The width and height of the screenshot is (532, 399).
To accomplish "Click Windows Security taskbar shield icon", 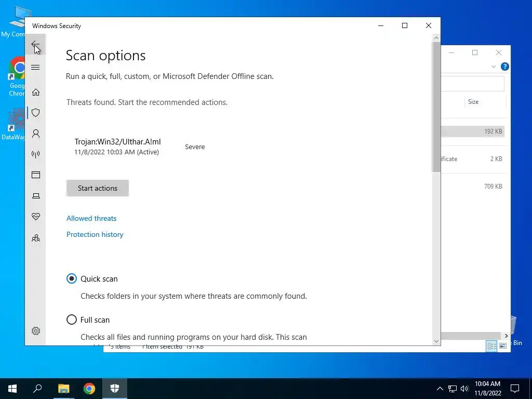I will coord(115,389).
